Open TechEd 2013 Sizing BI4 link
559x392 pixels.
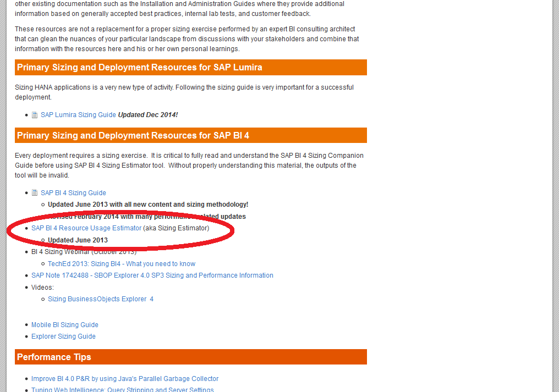click(122, 264)
